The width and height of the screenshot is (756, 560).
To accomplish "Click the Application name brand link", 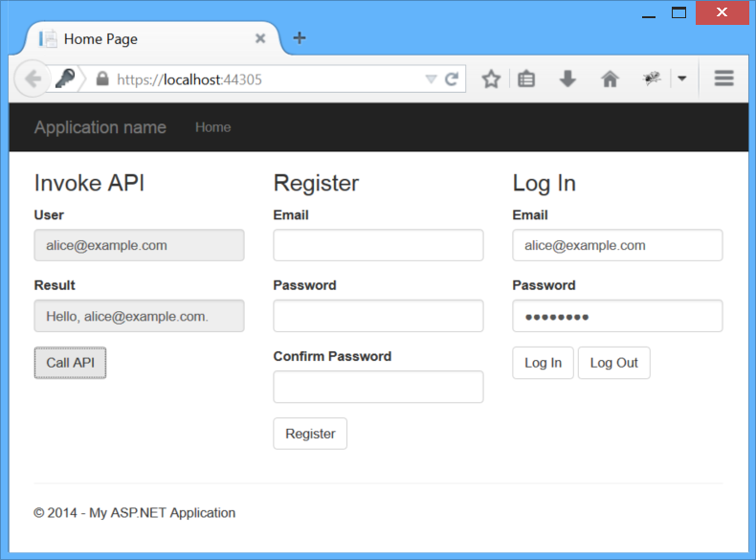I will 100,127.
